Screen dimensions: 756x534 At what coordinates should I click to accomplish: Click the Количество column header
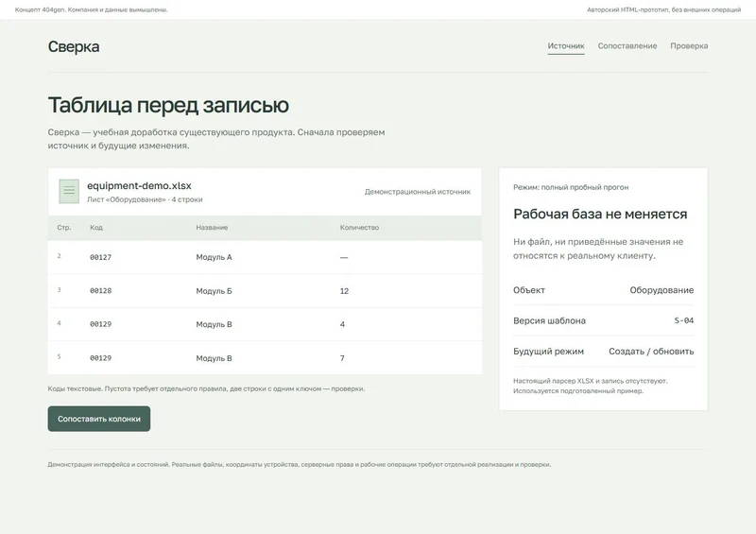pyautogui.click(x=359, y=227)
